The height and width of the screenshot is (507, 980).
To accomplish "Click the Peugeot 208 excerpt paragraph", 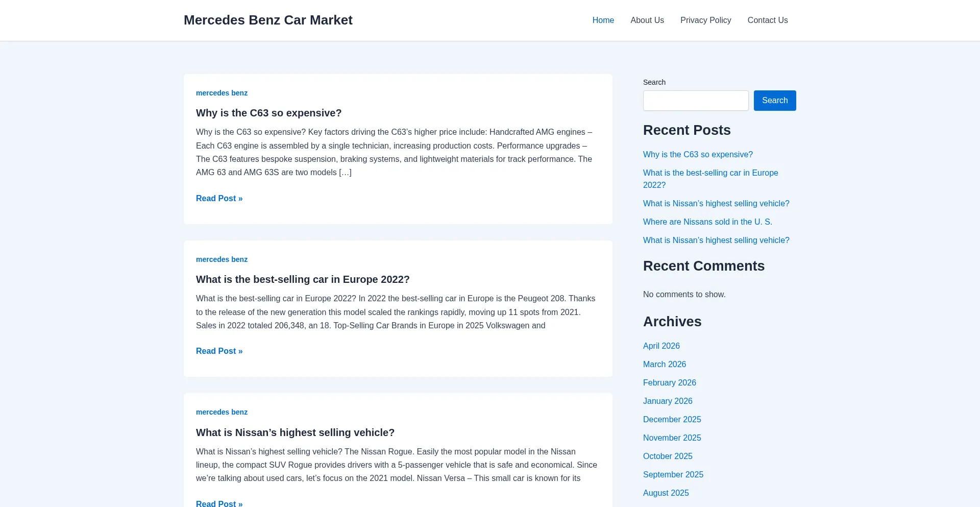I will (x=397, y=312).
